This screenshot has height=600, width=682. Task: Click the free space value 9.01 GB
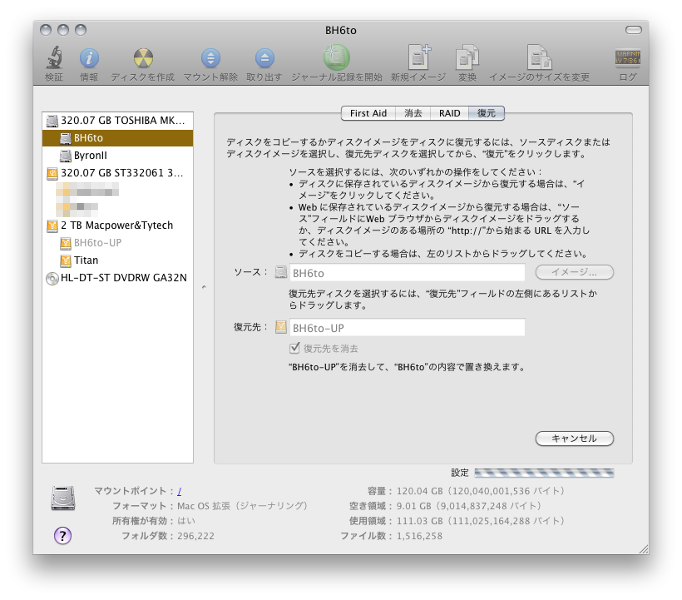pos(469,506)
